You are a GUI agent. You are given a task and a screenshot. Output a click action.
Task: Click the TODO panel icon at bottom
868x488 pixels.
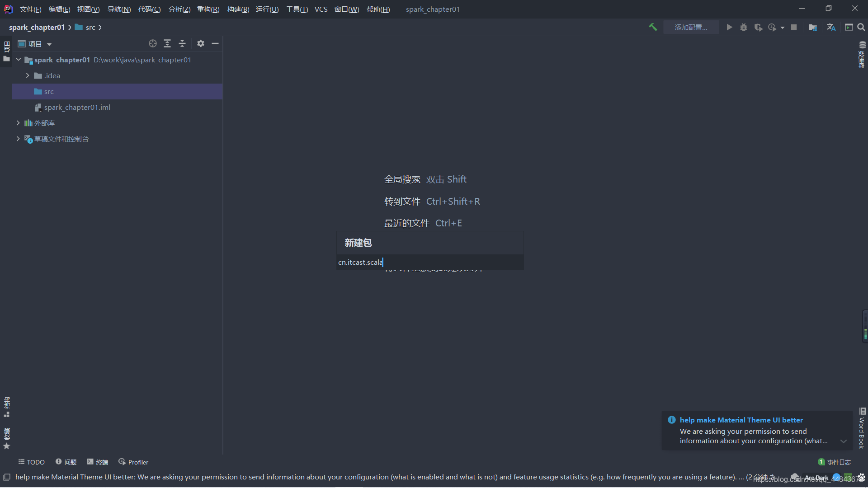tap(32, 461)
